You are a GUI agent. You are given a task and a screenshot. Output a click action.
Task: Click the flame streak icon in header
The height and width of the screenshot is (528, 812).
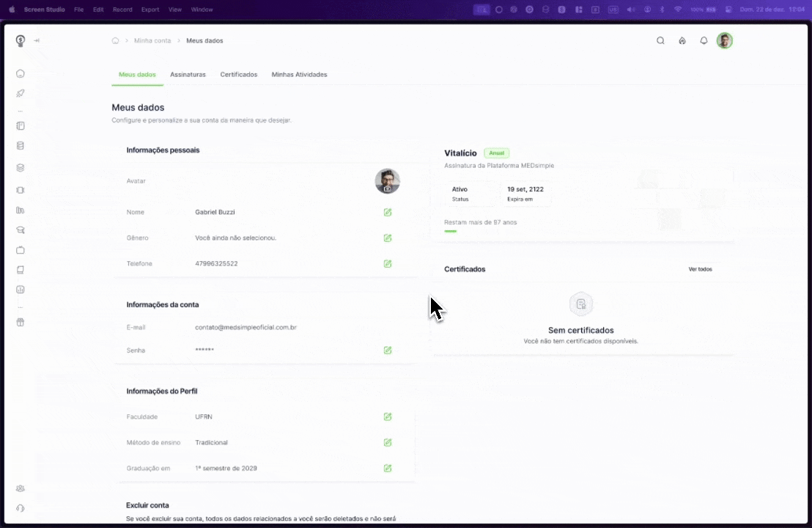coord(682,41)
